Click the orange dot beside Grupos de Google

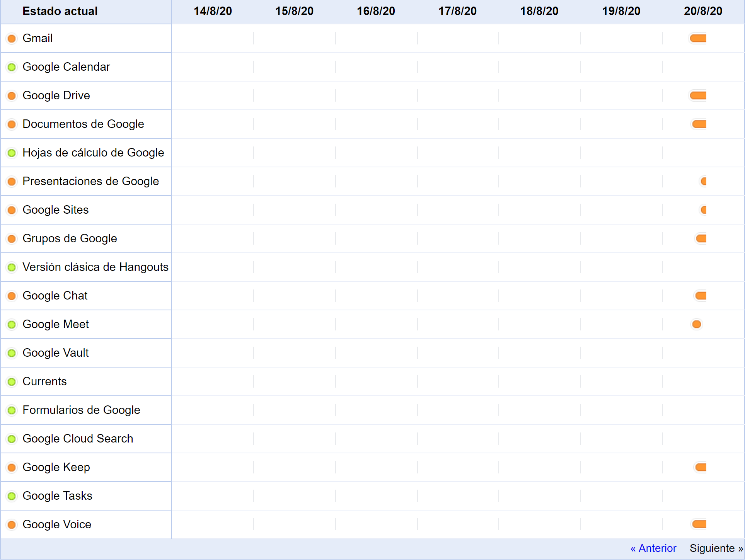coord(12,239)
